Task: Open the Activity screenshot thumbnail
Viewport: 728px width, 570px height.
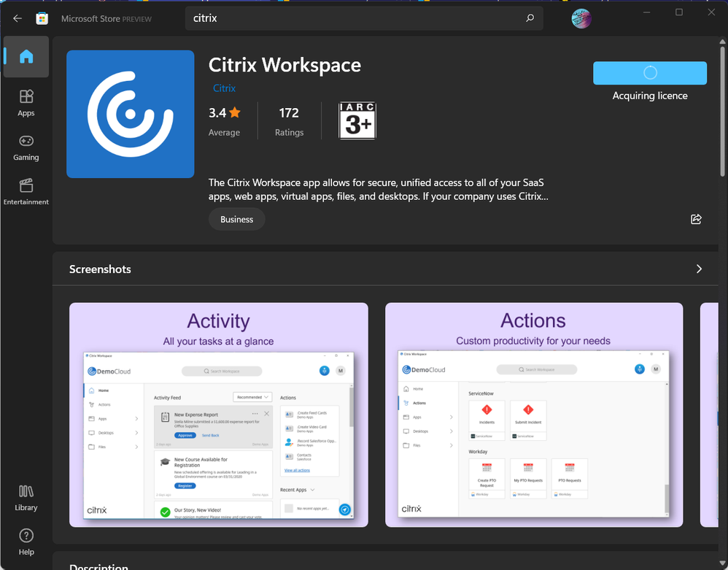Action: click(x=219, y=415)
